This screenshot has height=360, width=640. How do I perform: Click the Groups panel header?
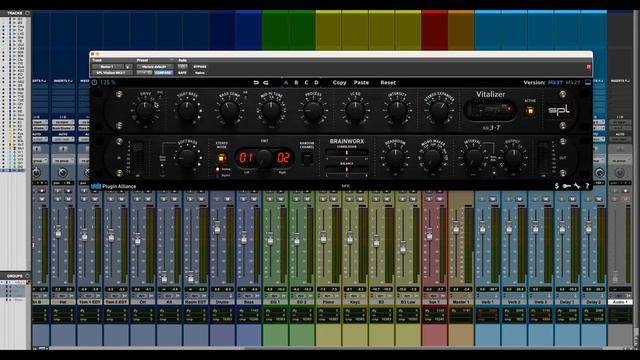[15, 276]
